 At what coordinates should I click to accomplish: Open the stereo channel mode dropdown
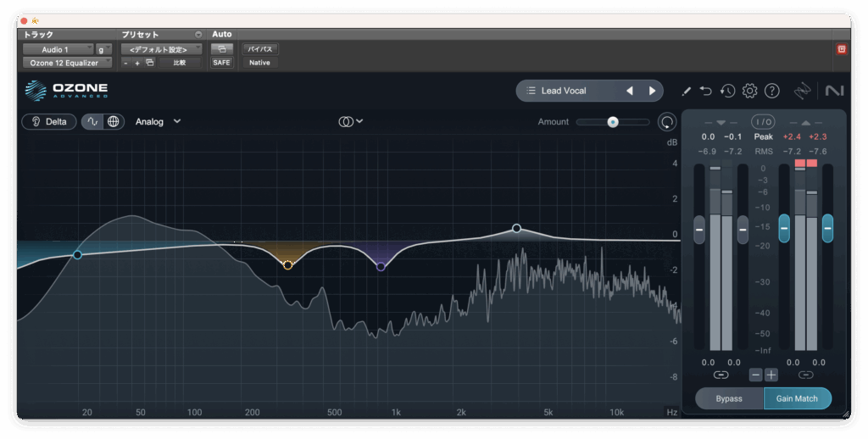(x=350, y=121)
